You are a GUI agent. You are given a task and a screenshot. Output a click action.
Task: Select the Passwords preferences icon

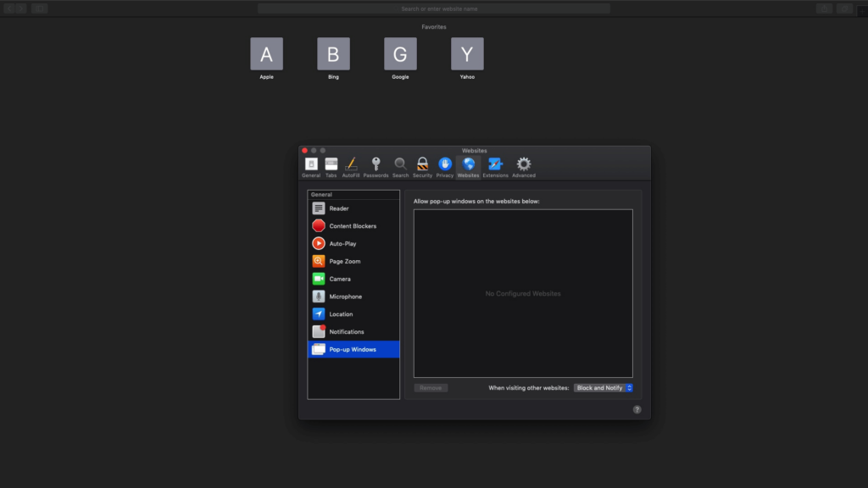375,165
